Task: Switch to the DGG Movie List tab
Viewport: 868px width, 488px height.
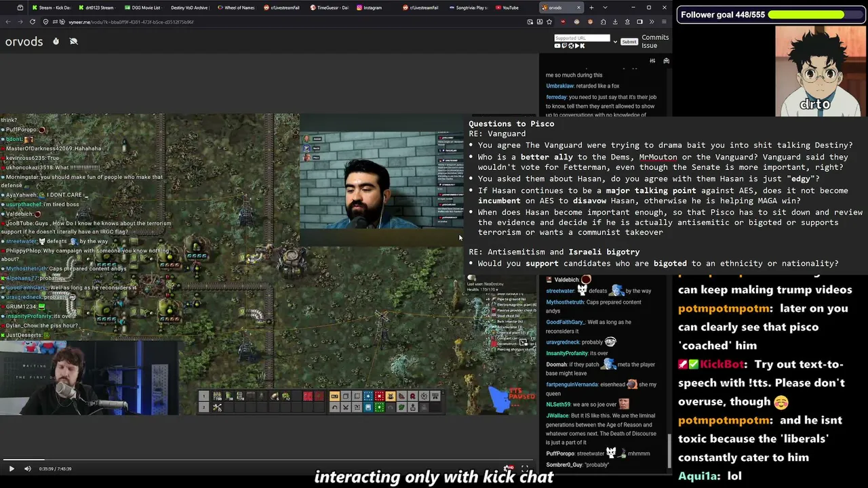Action: click(142, 7)
